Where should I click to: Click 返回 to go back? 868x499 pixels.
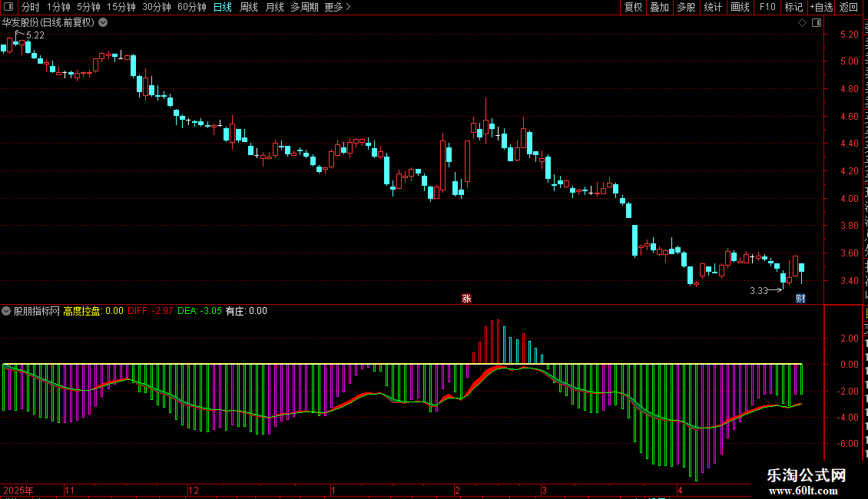[x=848, y=7]
